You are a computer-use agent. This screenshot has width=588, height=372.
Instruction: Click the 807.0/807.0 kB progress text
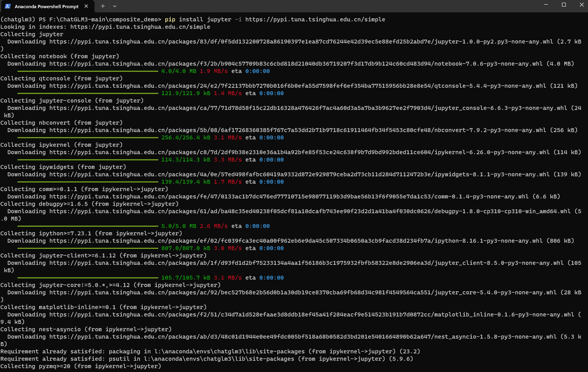[186, 248]
